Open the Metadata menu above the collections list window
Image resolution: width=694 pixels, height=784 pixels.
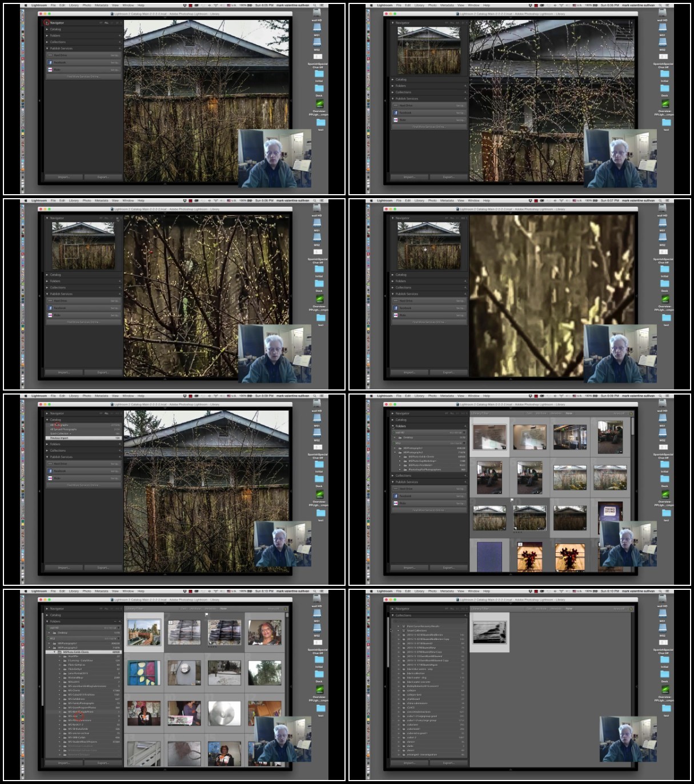(447, 591)
